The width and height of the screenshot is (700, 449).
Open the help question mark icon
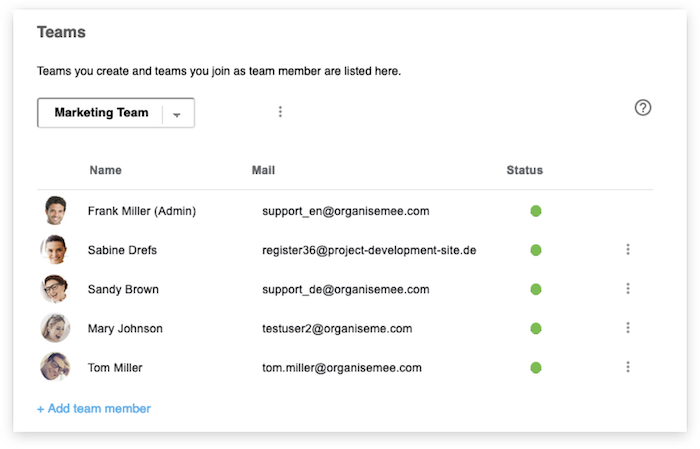pos(643,108)
